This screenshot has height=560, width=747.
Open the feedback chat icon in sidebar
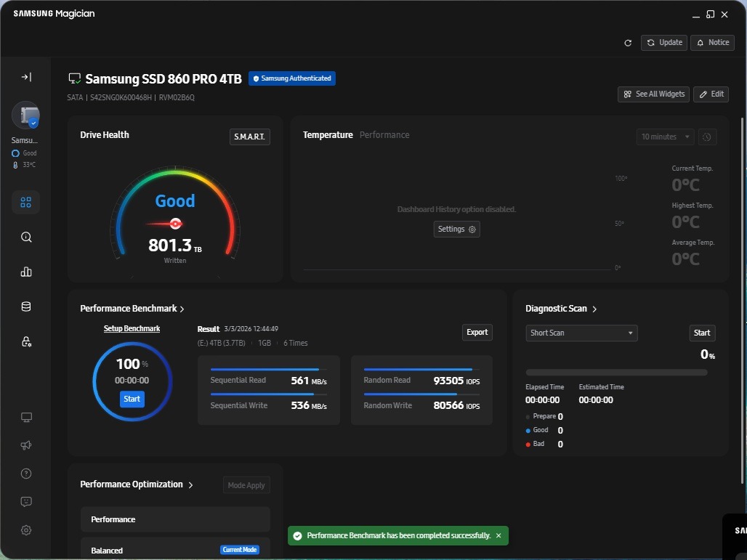[26, 501]
